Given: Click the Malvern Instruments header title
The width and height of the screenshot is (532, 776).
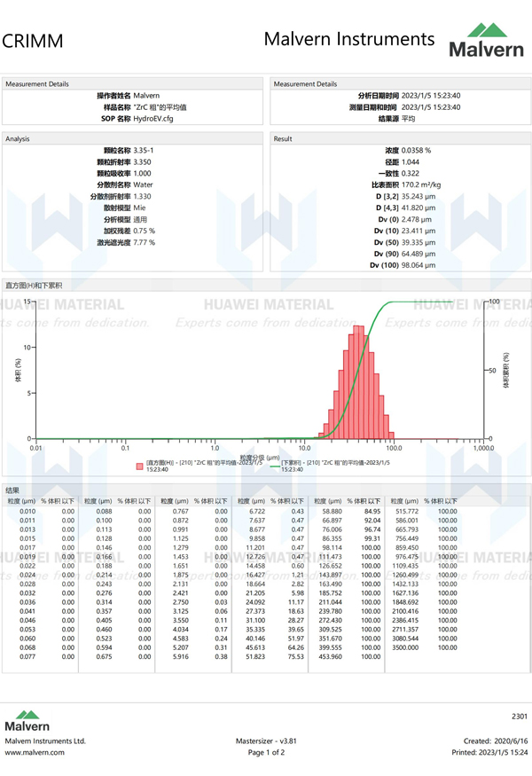Looking at the screenshot, I should click(349, 40).
